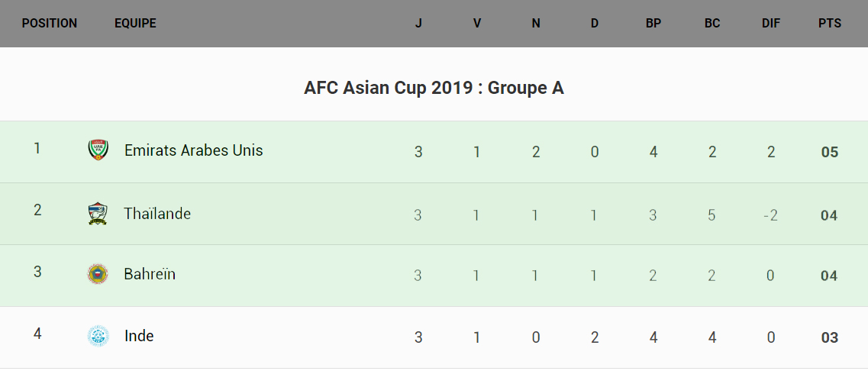
Task: Click the Bahreïn team crest icon
Action: click(x=98, y=274)
